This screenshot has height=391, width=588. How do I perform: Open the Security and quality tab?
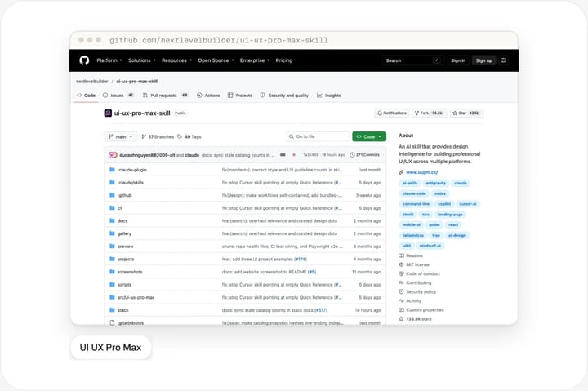coord(284,96)
